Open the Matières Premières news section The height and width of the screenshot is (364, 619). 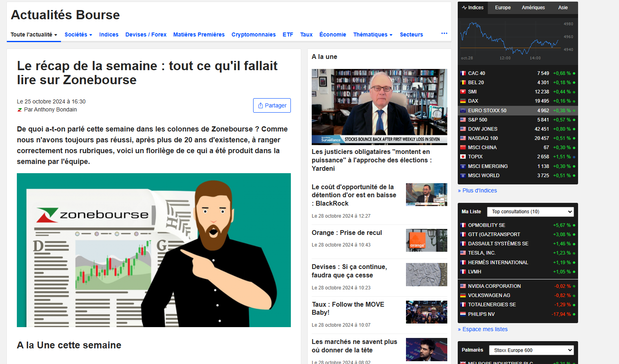coord(199,34)
